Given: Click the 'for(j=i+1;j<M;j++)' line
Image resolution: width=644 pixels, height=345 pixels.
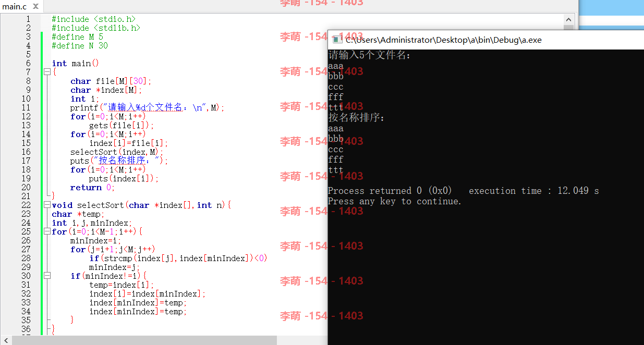Looking at the screenshot, I should pos(113,250).
